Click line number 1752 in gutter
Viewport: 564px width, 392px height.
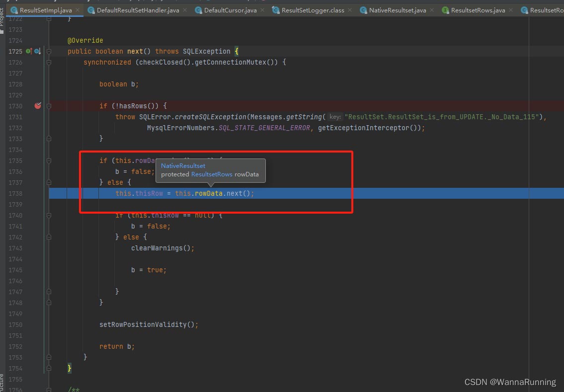(x=15, y=346)
